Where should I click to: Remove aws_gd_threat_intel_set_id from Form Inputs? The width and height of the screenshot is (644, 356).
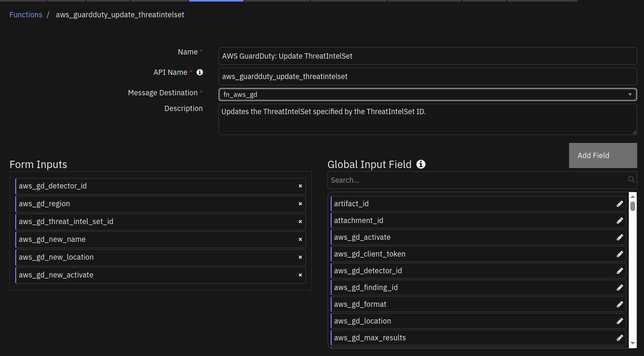click(300, 221)
